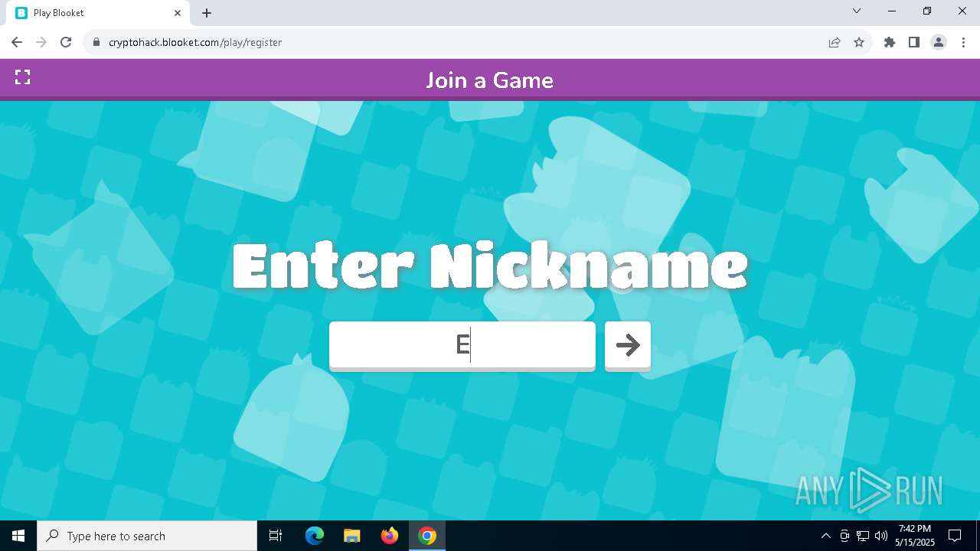Reload the Blooket page

coord(66,42)
